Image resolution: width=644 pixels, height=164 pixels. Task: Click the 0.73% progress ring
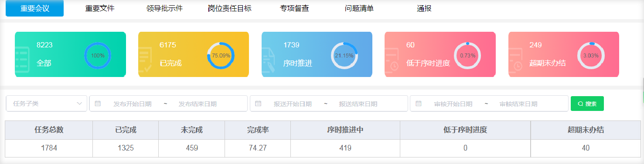(467, 56)
